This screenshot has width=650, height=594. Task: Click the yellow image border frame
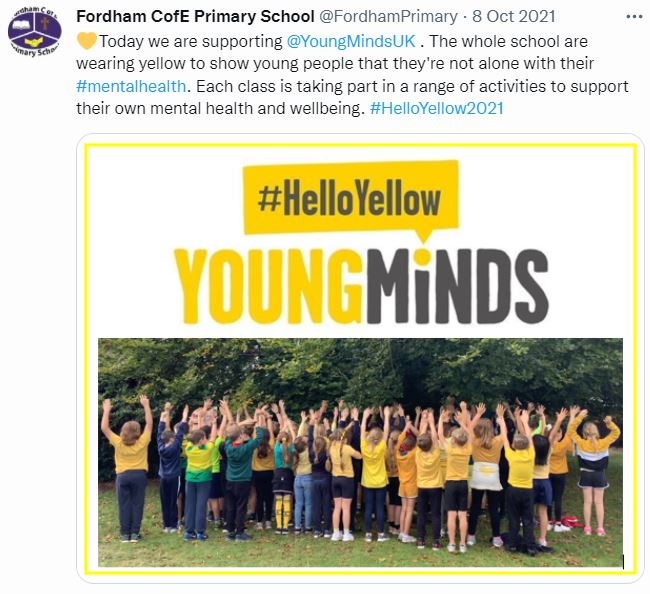[360, 145]
